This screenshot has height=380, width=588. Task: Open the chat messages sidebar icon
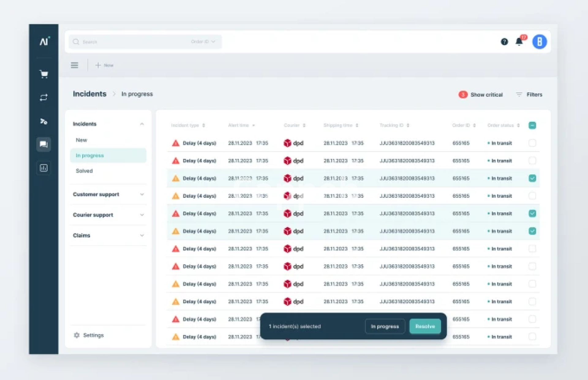(44, 144)
